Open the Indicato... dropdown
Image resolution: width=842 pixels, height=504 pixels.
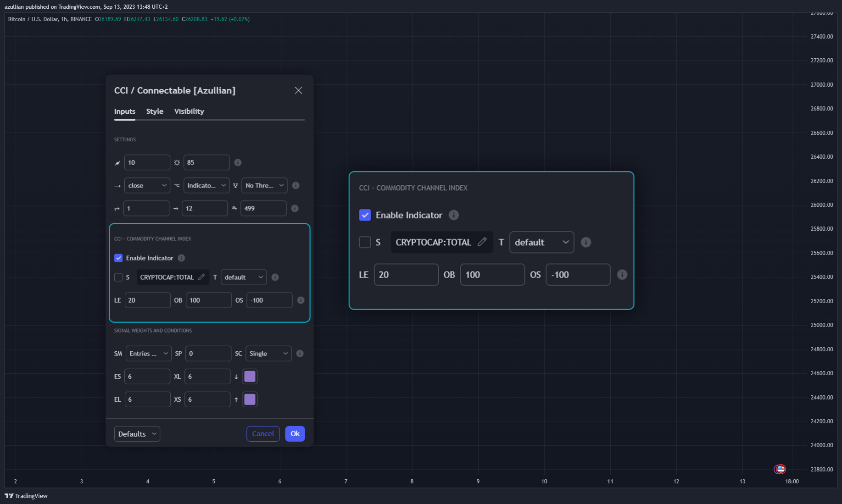click(x=206, y=185)
